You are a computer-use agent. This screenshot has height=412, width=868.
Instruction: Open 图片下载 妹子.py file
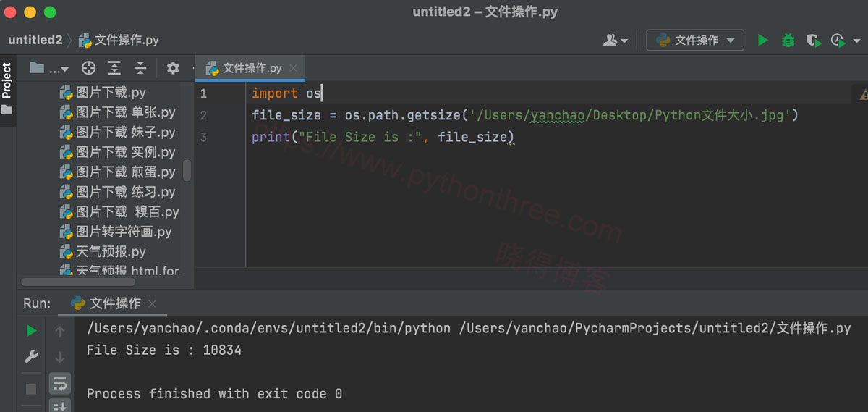(x=117, y=133)
